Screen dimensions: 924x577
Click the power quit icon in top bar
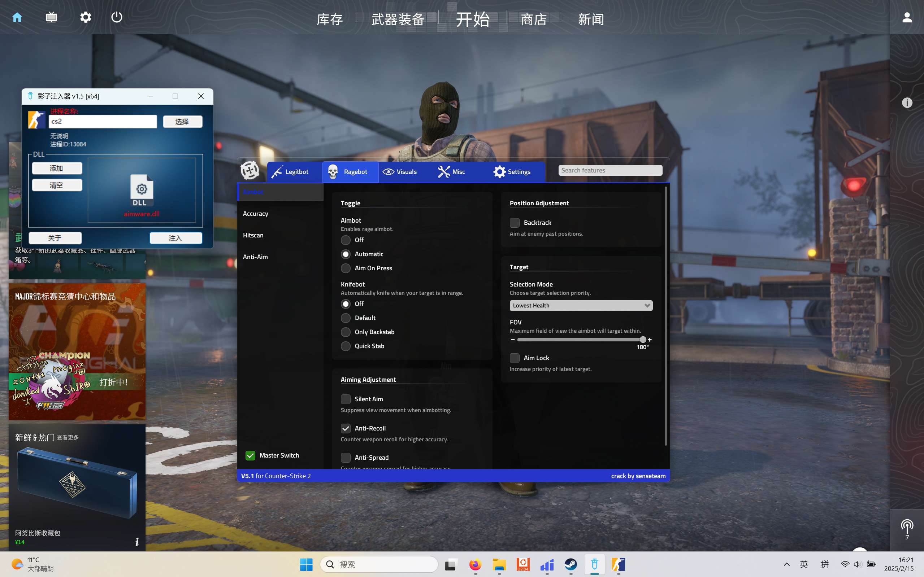[x=117, y=17]
